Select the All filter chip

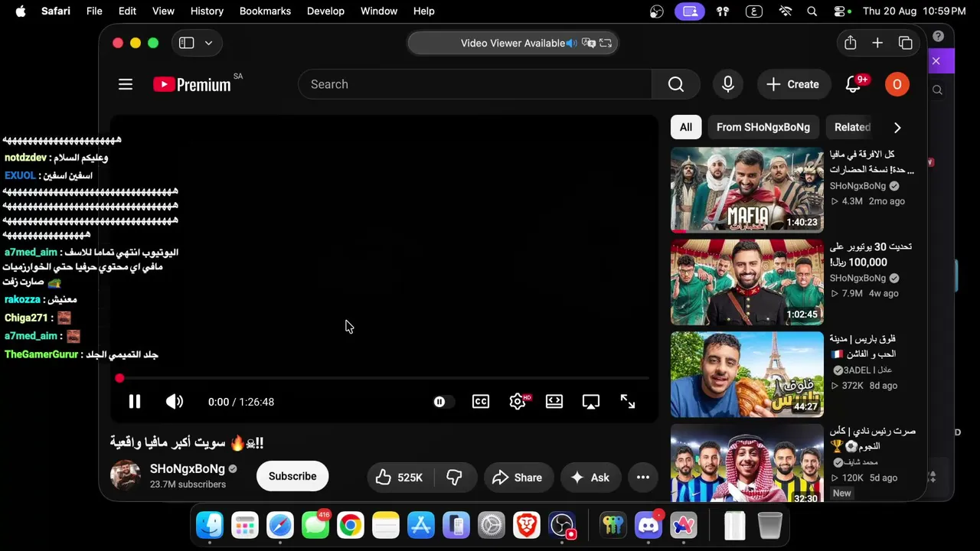[x=686, y=127]
